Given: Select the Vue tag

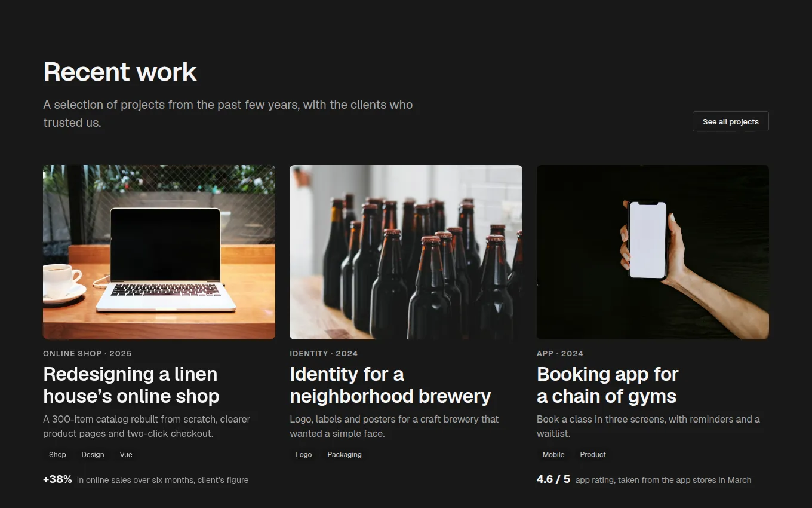Looking at the screenshot, I should 126,455.
